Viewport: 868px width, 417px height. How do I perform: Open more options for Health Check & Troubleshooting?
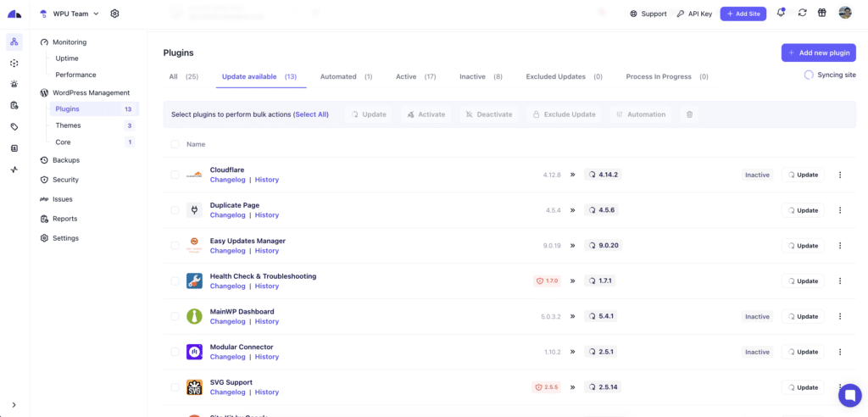coord(840,281)
